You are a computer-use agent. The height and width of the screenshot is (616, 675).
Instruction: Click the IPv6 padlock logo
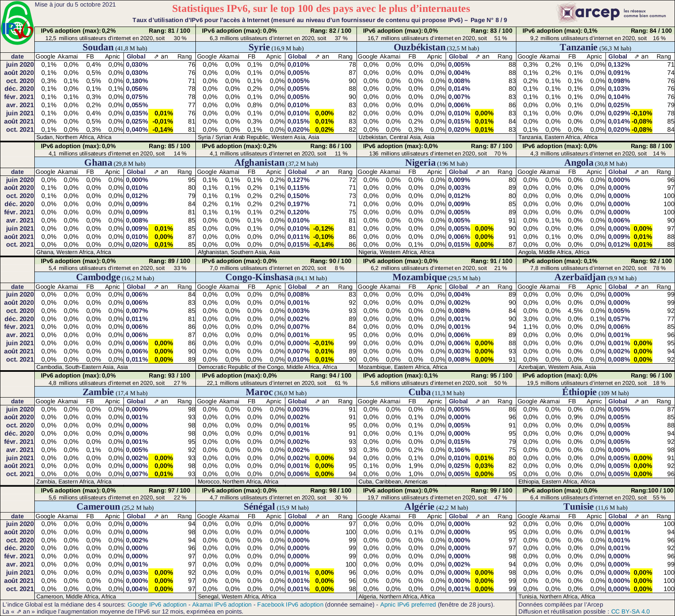(17, 23)
